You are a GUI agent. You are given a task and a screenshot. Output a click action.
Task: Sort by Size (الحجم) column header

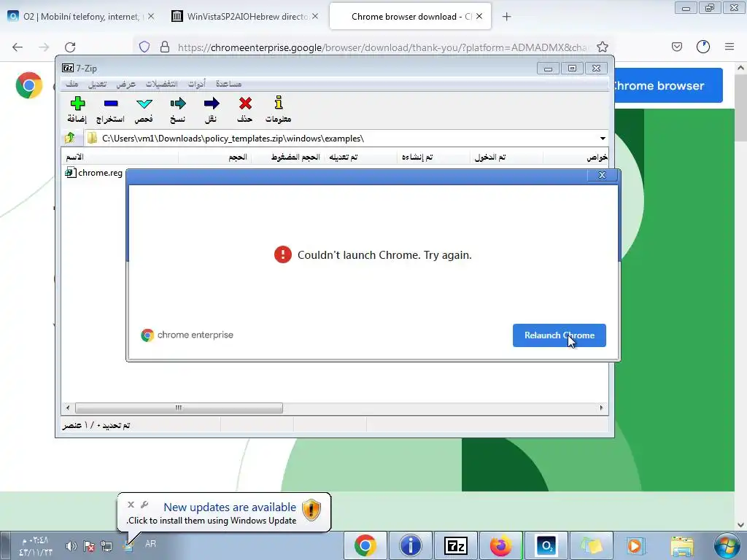215,157
